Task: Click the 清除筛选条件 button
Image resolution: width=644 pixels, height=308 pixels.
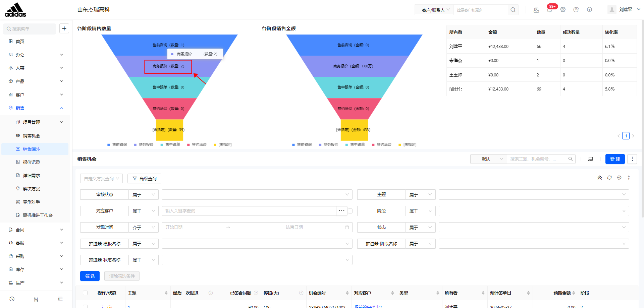Action: pyautogui.click(x=122, y=276)
